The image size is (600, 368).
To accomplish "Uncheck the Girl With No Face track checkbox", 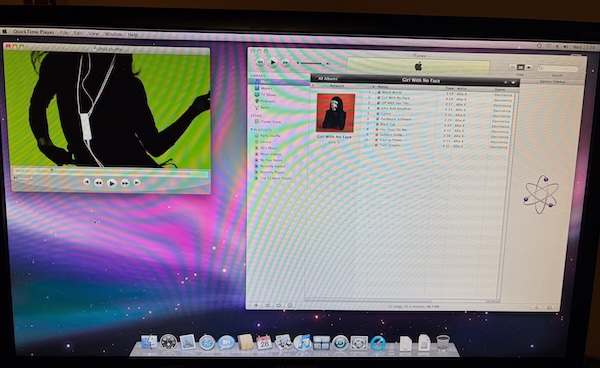I will 379,98.
